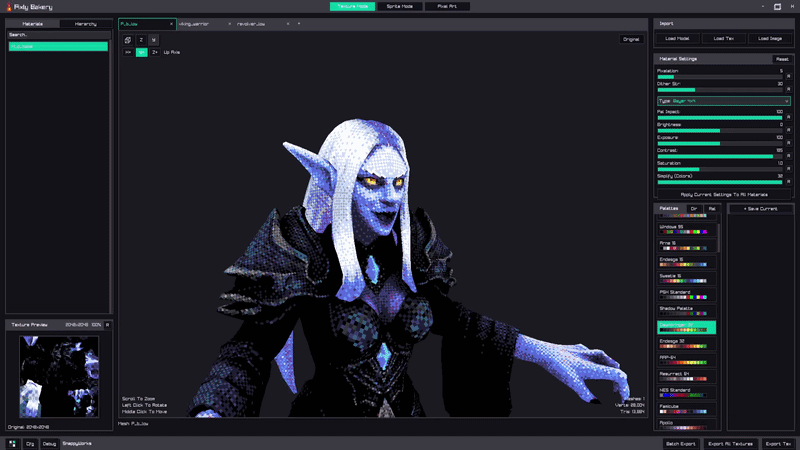The image size is (800, 450).
Task: Open the Palettes tab
Action: click(x=669, y=209)
